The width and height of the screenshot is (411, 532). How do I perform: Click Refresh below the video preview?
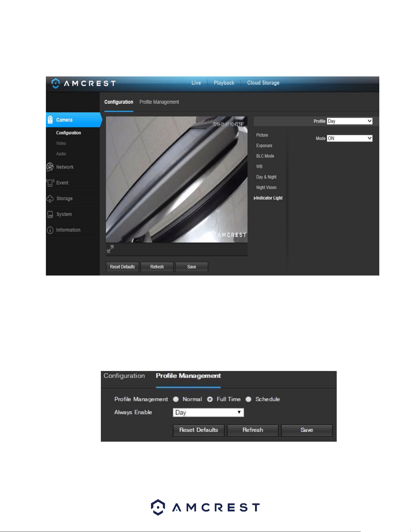click(157, 267)
